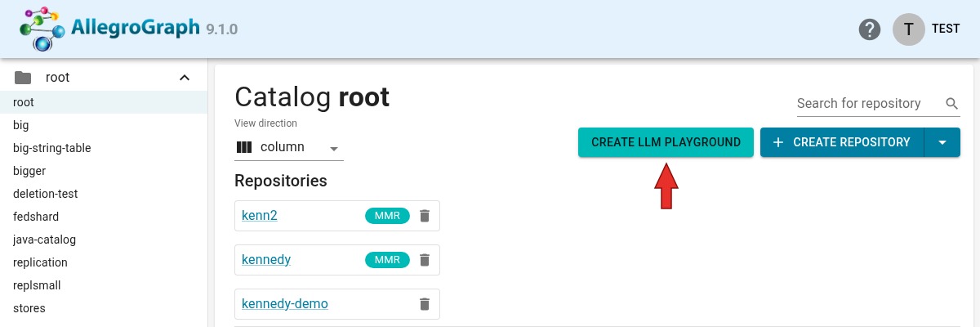980x327 pixels.
Task: Click the TEST username label
Action: (x=946, y=29)
